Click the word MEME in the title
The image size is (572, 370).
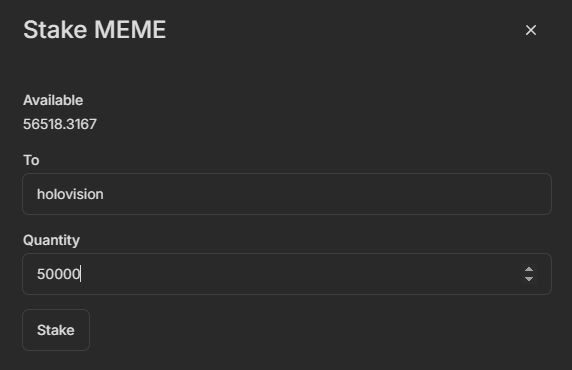130,30
